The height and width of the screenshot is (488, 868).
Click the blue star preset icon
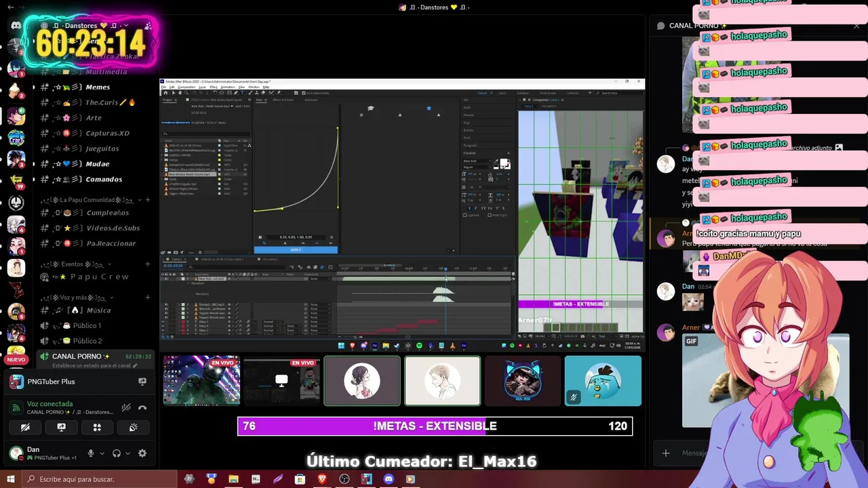[429, 108]
